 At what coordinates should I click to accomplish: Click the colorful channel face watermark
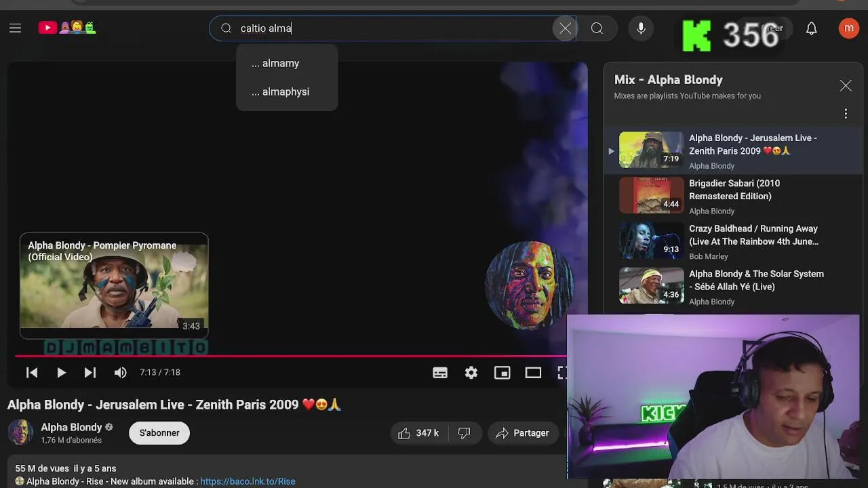530,285
